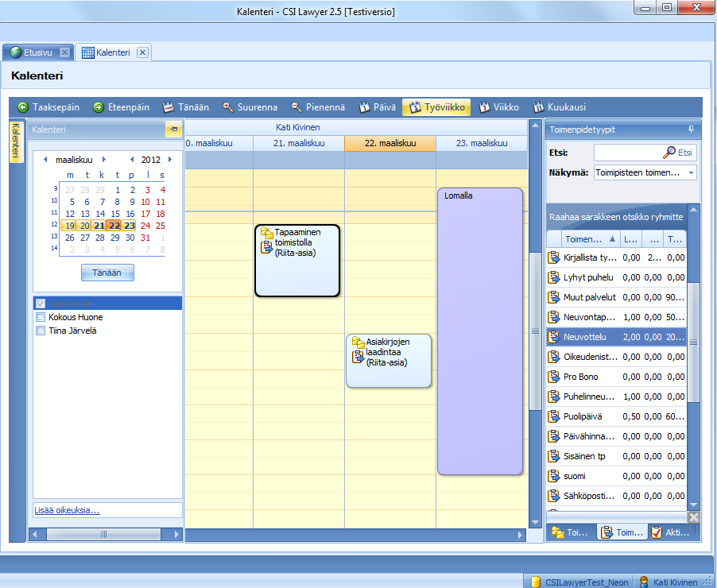Viewport: 717px width, 588px height.
Task: Pick day 31 in mini calendar
Action: [x=145, y=238]
